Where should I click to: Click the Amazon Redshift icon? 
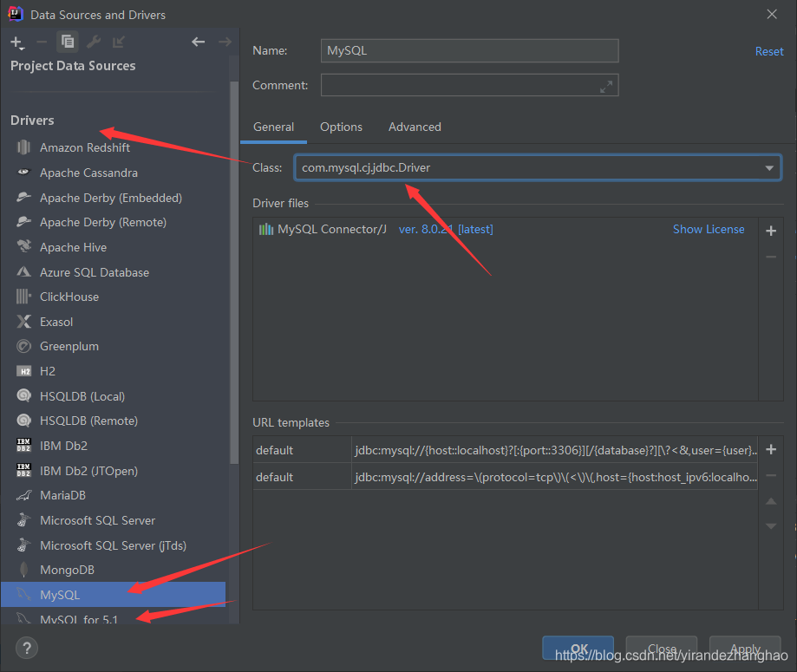point(23,147)
